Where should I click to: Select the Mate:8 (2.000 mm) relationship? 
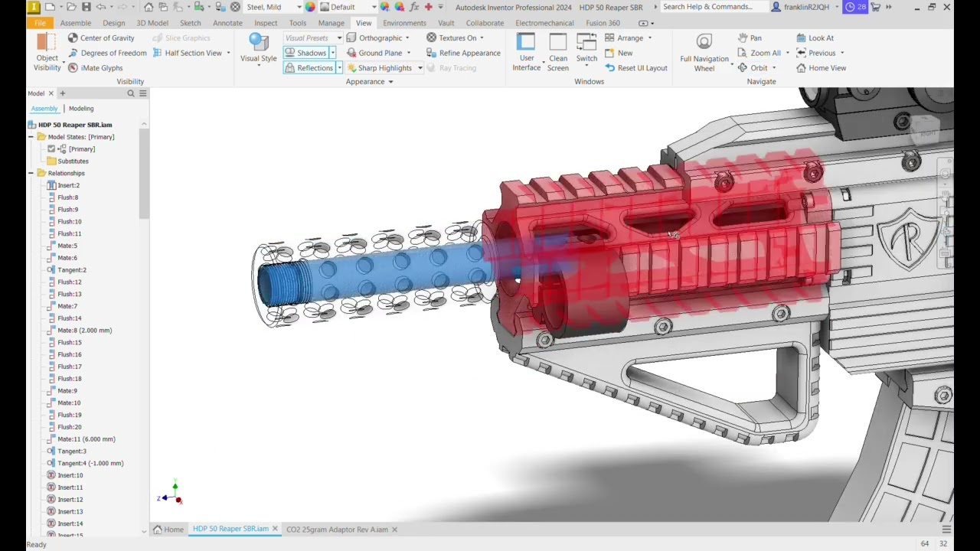[79, 331]
